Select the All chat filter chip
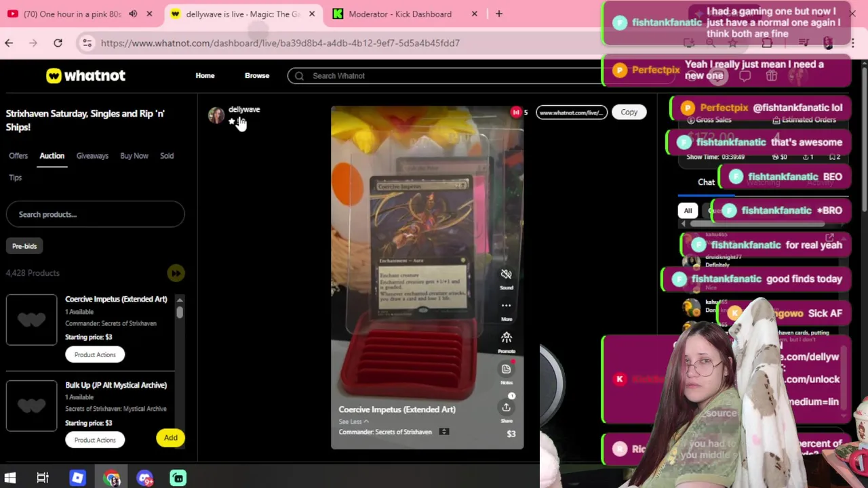This screenshot has height=488, width=868. click(x=688, y=211)
